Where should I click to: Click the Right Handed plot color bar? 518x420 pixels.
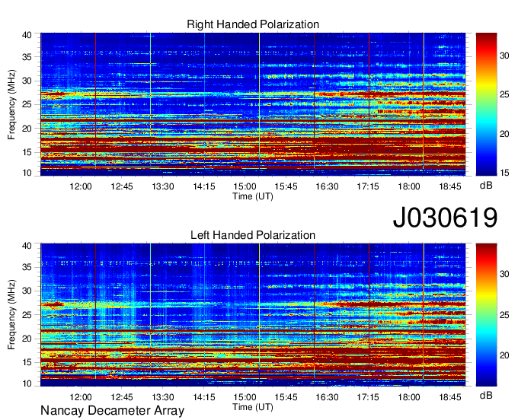pos(486,104)
